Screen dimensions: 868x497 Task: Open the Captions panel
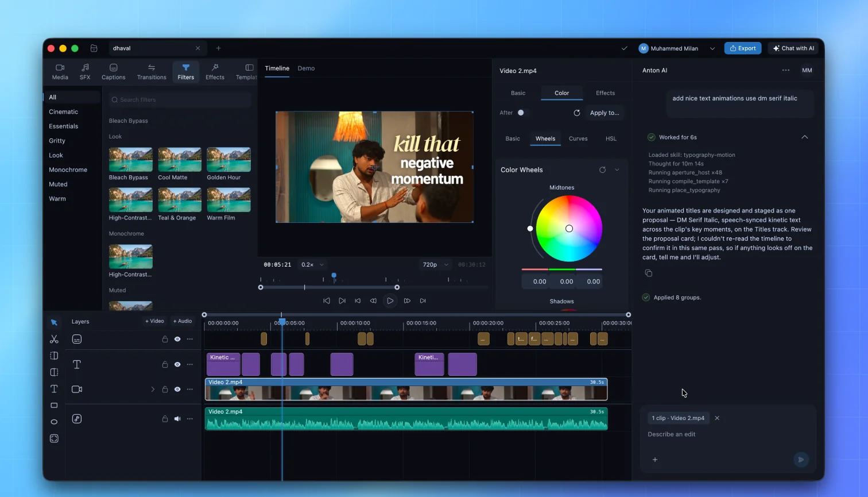click(114, 72)
